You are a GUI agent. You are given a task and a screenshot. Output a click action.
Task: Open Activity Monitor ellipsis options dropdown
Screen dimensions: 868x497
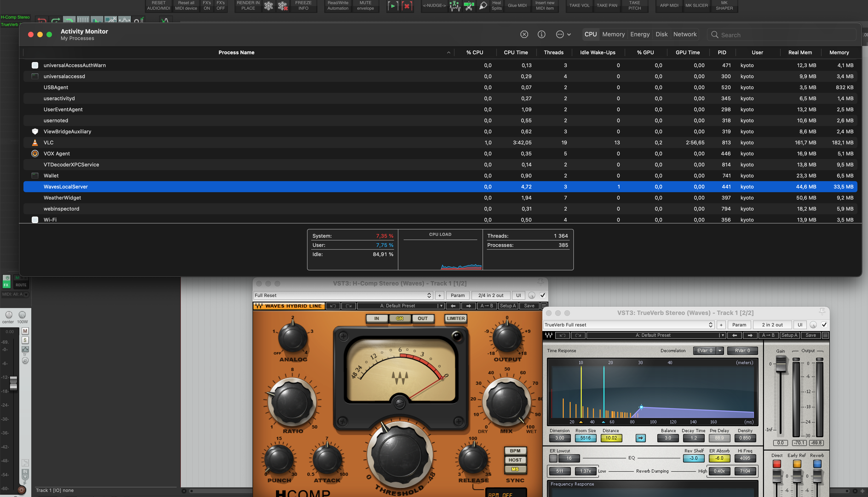[x=563, y=34]
